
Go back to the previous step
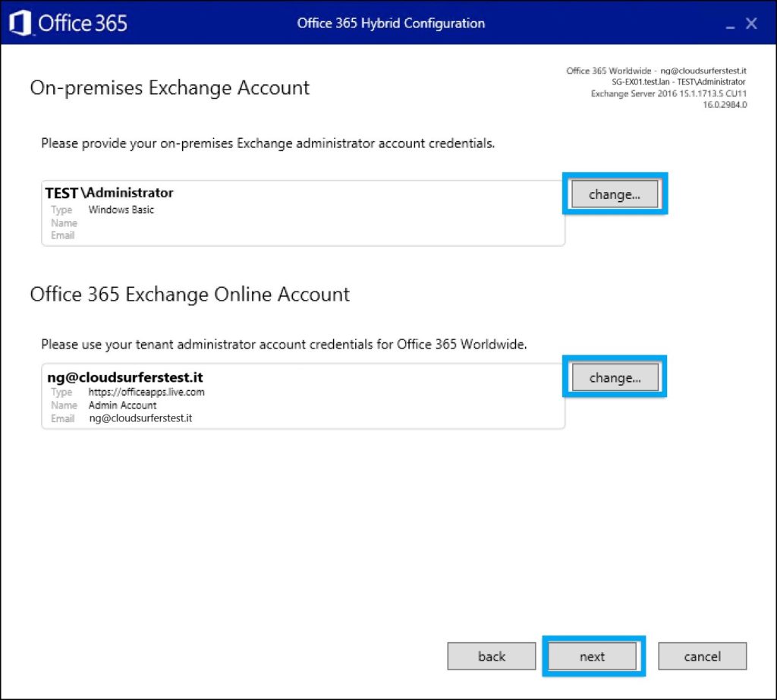point(492,657)
